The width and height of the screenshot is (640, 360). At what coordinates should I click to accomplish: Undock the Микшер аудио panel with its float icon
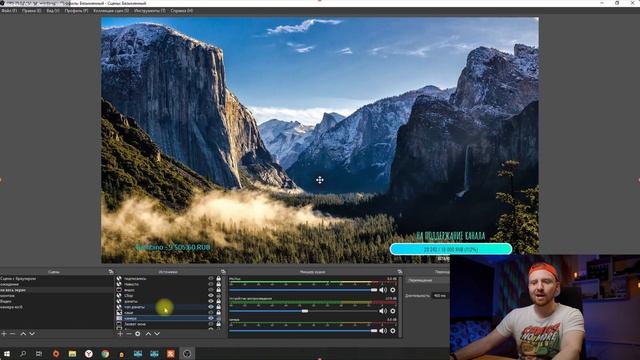click(x=400, y=271)
